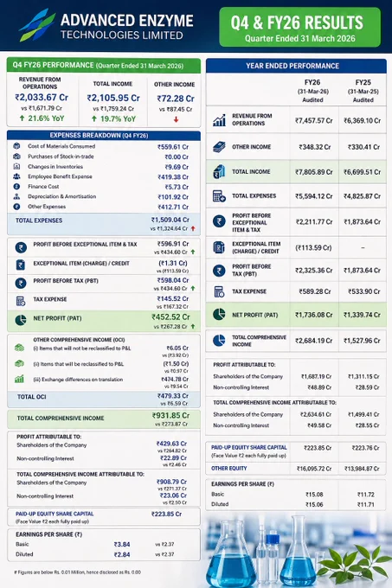392x588 pixels.
Task: Click the Q4 & FY26 RESULTS green banner
Action: [x=299, y=27]
